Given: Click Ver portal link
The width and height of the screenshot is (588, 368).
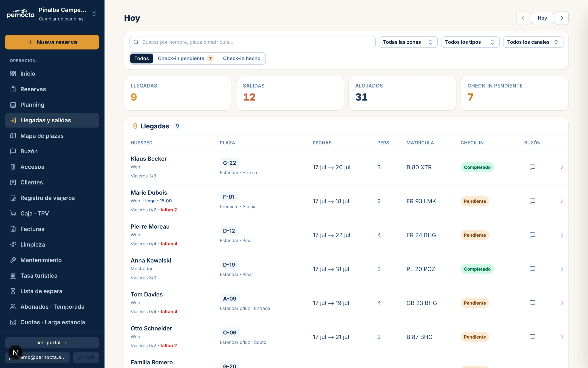Looking at the screenshot, I should tap(52, 342).
